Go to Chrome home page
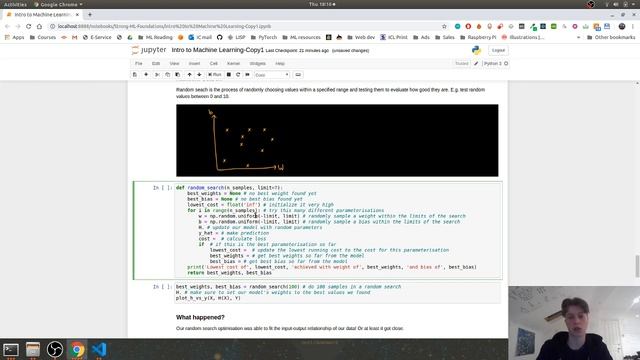Screen dimensions: 640x360 click(39, 26)
